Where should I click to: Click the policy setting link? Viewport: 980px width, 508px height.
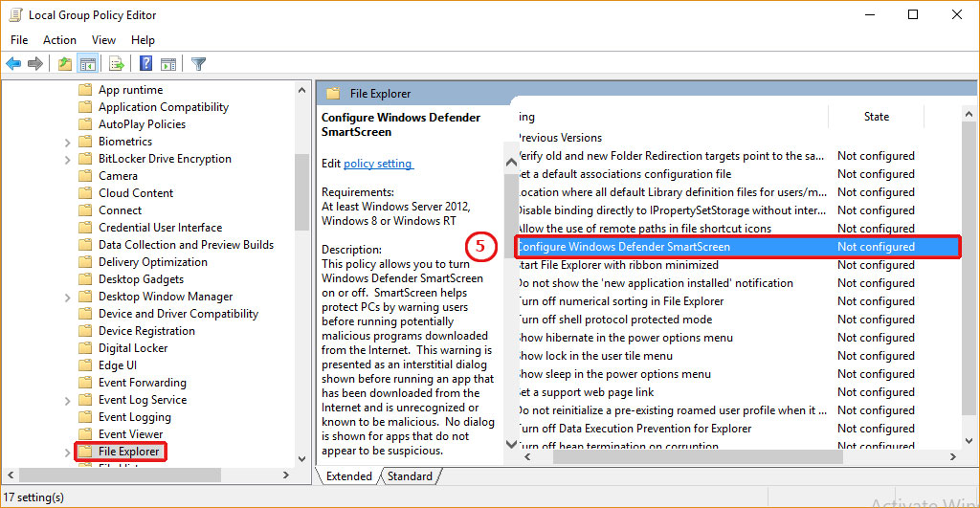[x=377, y=164]
